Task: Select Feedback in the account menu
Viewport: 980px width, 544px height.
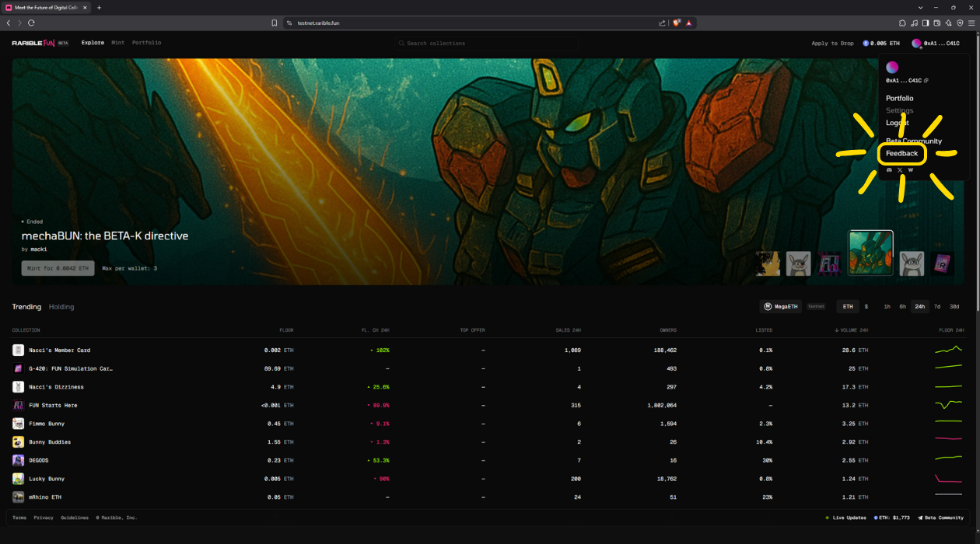Action: [x=902, y=154]
